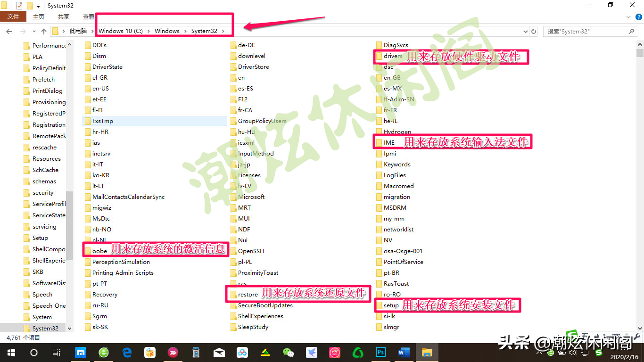Select the Keywords folder
Image resolution: width=644 pixels, height=362 pixels.
coord(397,165)
